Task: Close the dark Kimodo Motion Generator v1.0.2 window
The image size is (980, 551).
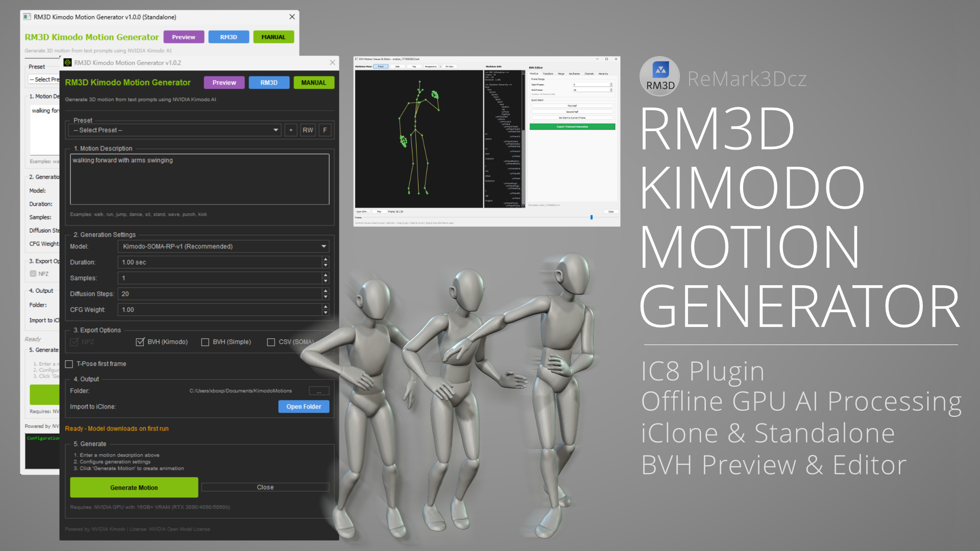Action: coord(332,62)
